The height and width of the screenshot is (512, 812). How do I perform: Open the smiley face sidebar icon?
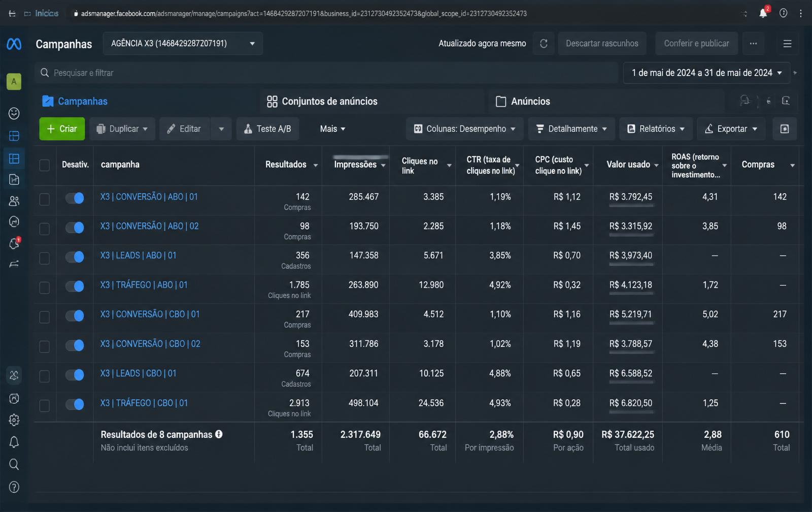coord(14,113)
